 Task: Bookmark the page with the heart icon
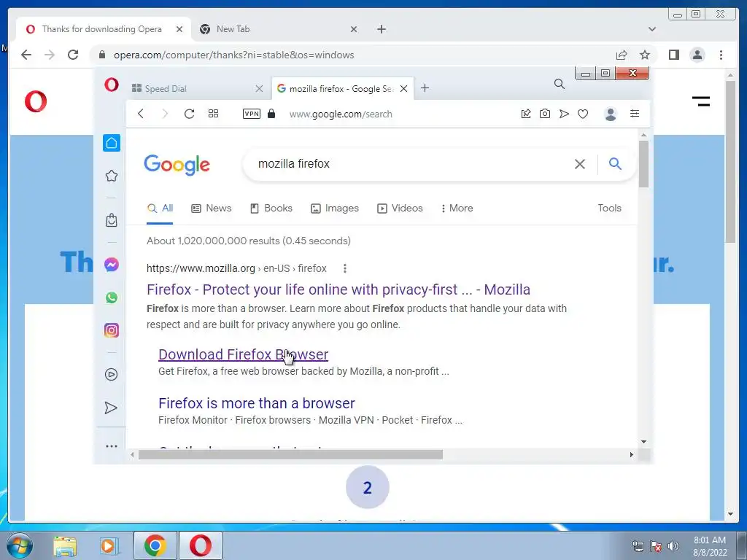583,113
